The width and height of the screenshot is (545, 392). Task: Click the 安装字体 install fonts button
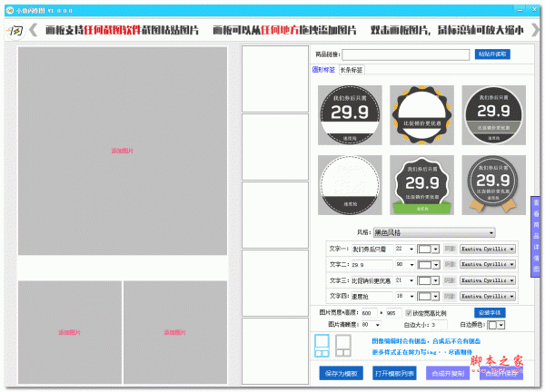pos(490,312)
